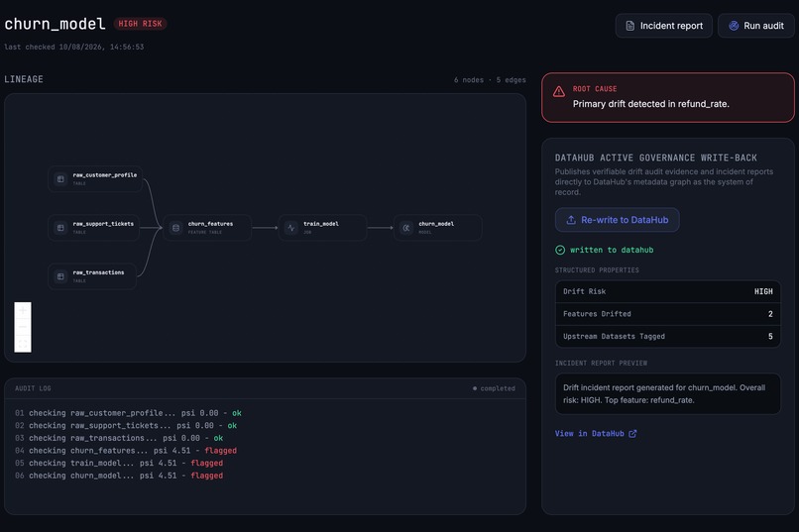Viewport: 799px width, 532px height.
Task: Click the HIGH RISK badge
Action: (140, 24)
